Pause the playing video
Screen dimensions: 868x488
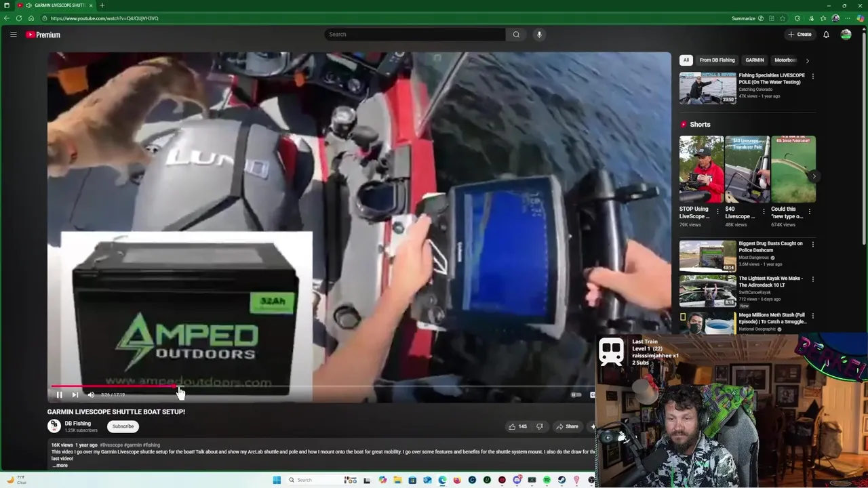point(59,394)
